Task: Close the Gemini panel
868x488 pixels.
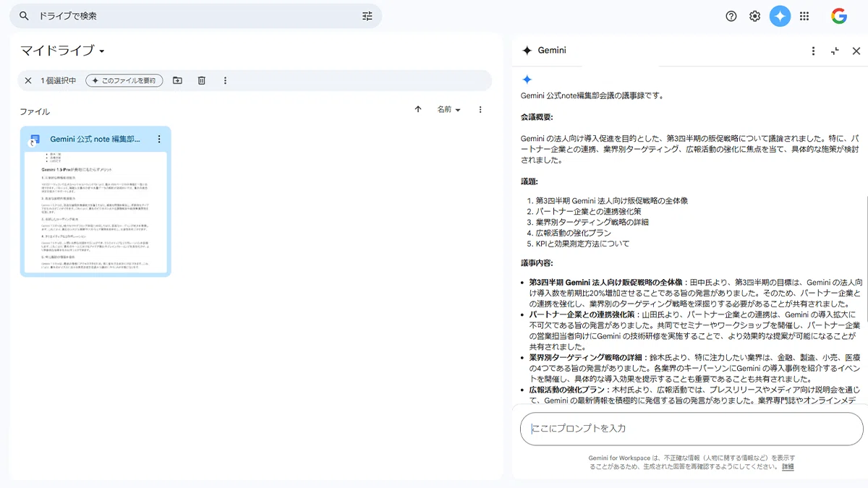Action: [x=856, y=51]
